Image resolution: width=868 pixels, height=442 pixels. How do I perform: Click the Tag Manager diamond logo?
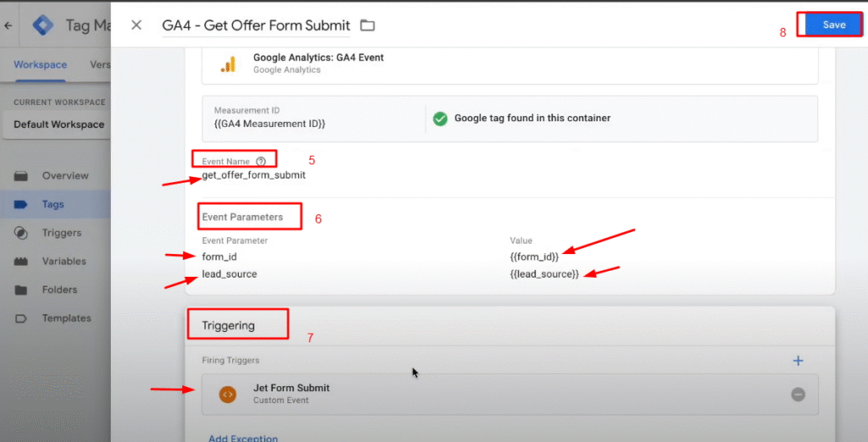tap(42, 25)
